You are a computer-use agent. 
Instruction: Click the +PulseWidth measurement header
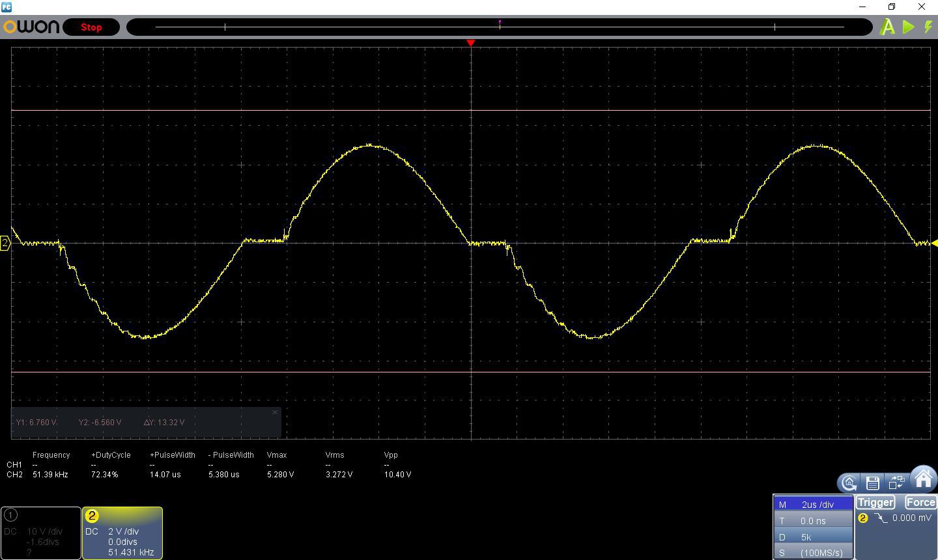pos(173,455)
